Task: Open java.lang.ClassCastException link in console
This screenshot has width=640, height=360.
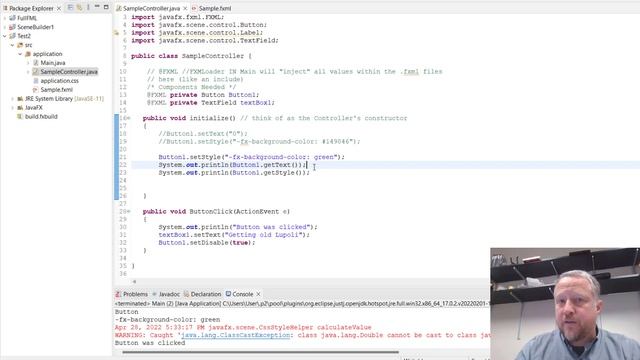Action: (x=236, y=335)
